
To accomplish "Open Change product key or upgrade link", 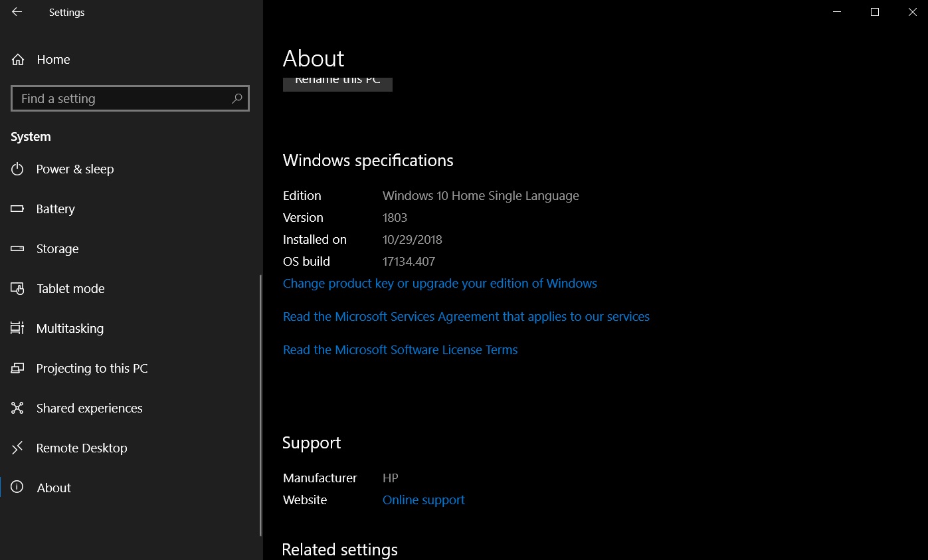I will (x=440, y=284).
